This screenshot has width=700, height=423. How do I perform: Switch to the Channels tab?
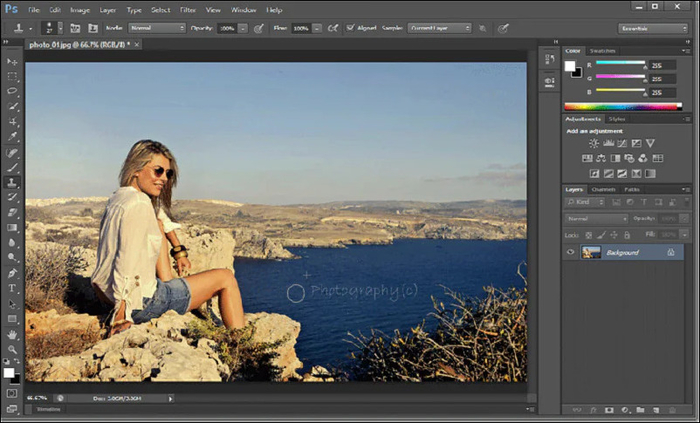click(603, 190)
